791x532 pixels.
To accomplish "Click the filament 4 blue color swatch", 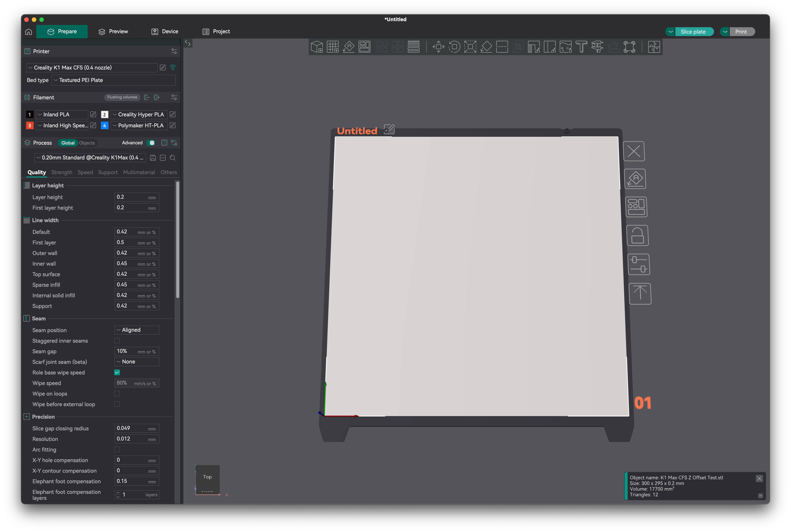I will click(x=105, y=125).
